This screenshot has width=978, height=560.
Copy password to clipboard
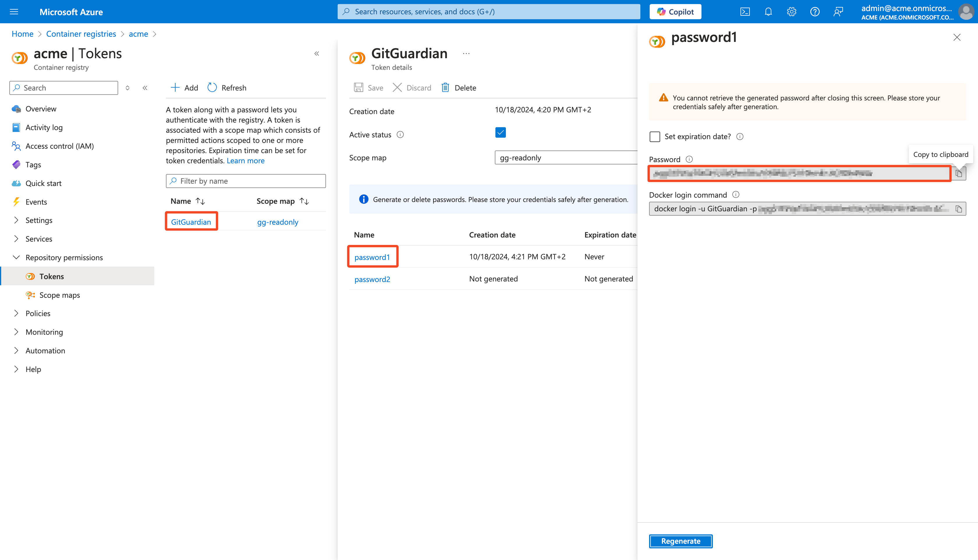click(x=958, y=173)
